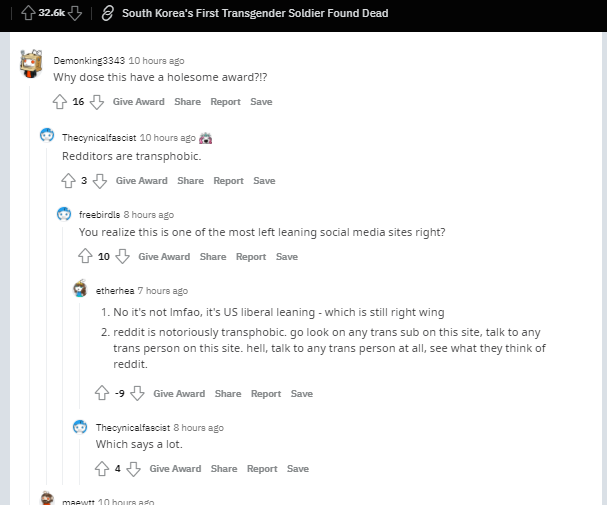Upvote Demonking3343's comment
The width and height of the screenshot is (607, 505).
point(60,102)
